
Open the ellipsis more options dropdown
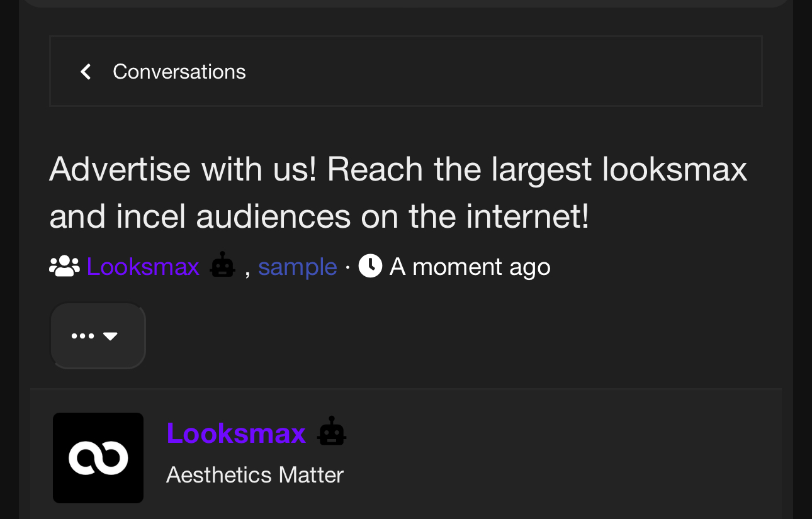[98, 336]
